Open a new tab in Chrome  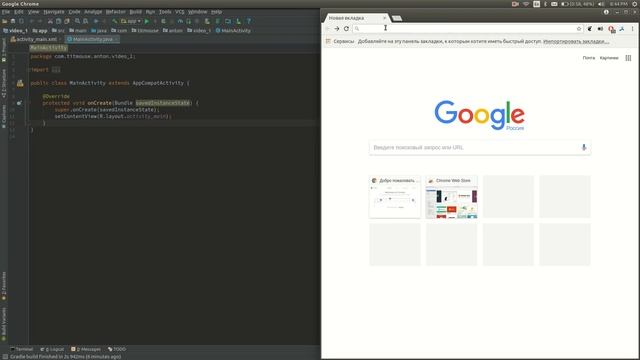pos(397,18)
